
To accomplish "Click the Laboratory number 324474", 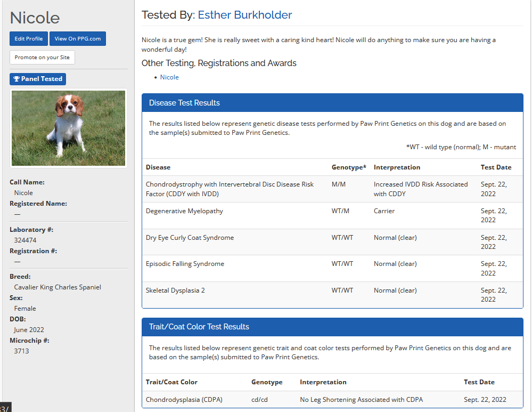I will [25, 240].
